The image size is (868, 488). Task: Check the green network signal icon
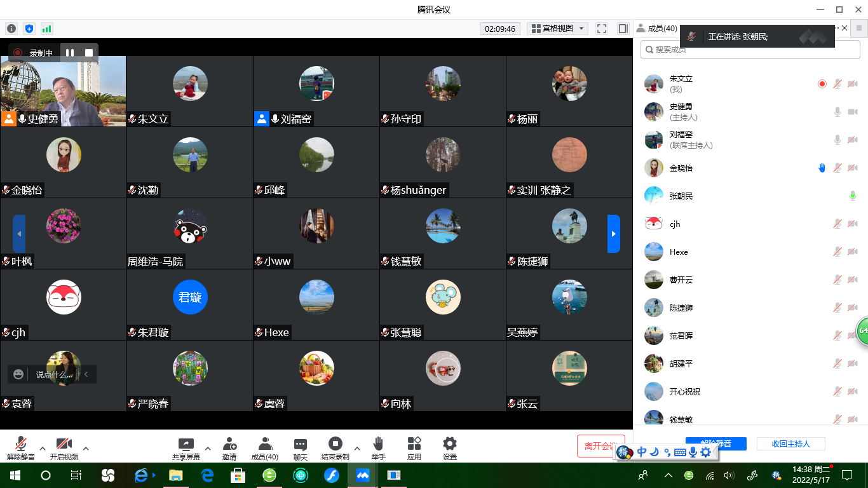tap(46, 29)
